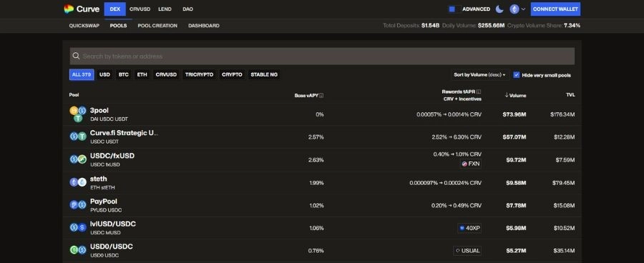
Task: Open the lvlUSD/USDC pool name
Action: pyautogui.click(x=113, y=224)
